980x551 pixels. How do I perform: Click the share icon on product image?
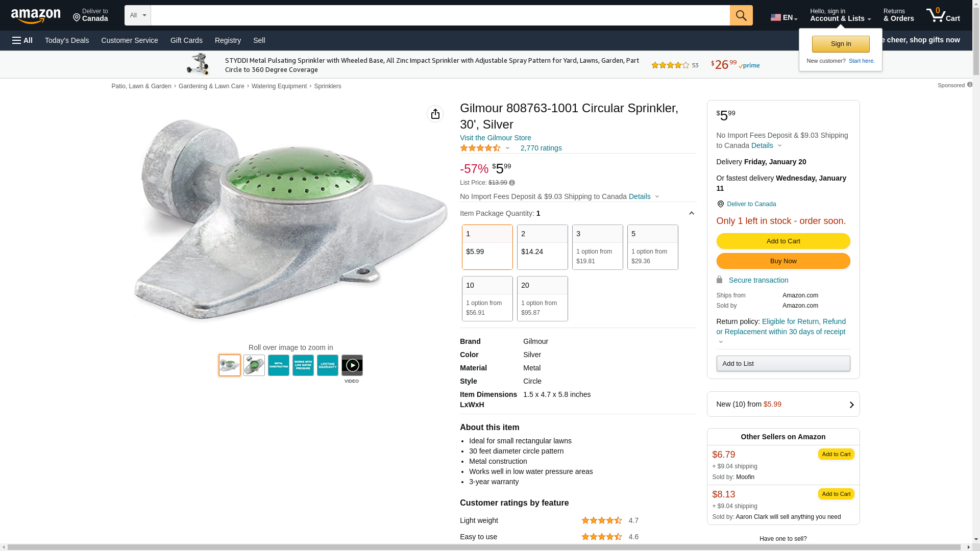[x=435, y=114]
